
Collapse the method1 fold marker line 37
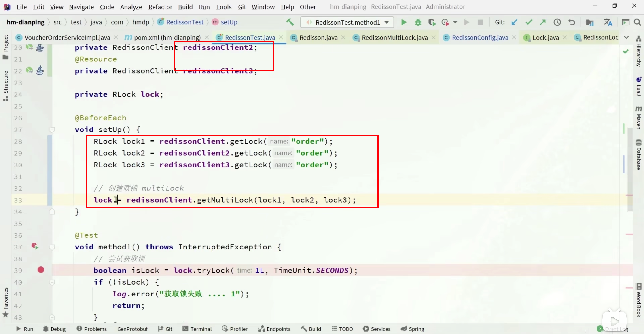tap(52, 247)
